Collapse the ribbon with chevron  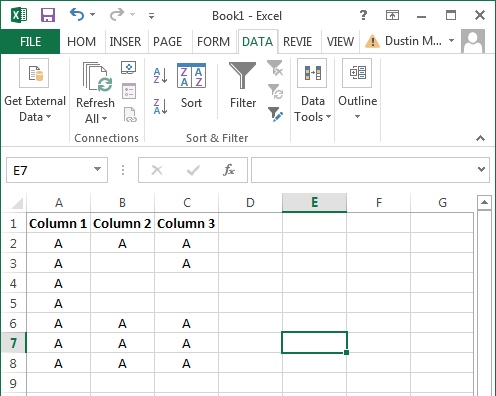480,138
